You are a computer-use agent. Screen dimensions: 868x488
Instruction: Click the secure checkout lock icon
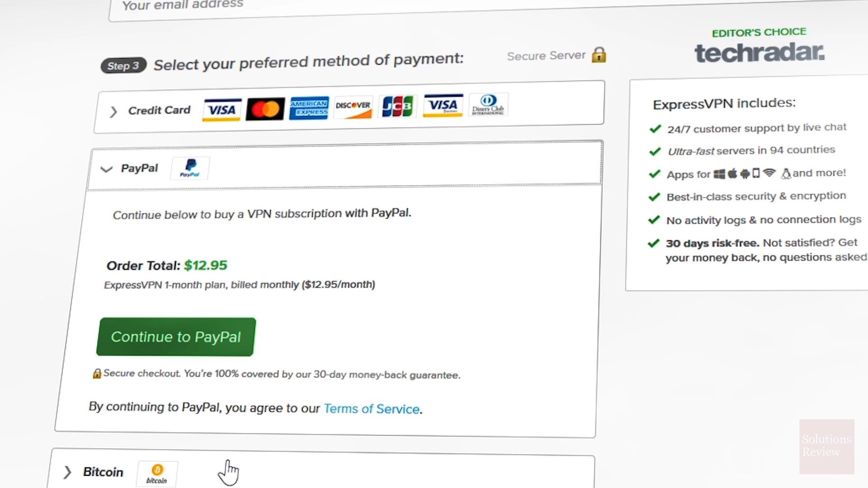pos(97,373)
